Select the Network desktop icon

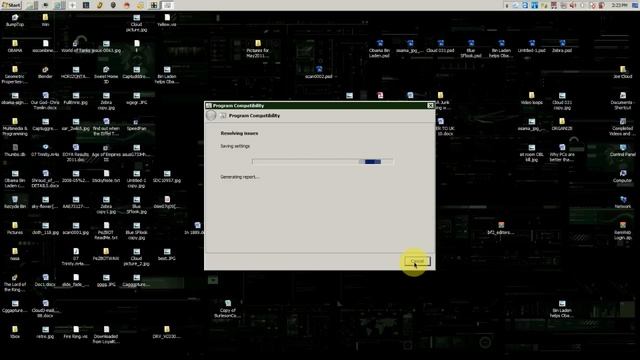[x=622, y=202]
